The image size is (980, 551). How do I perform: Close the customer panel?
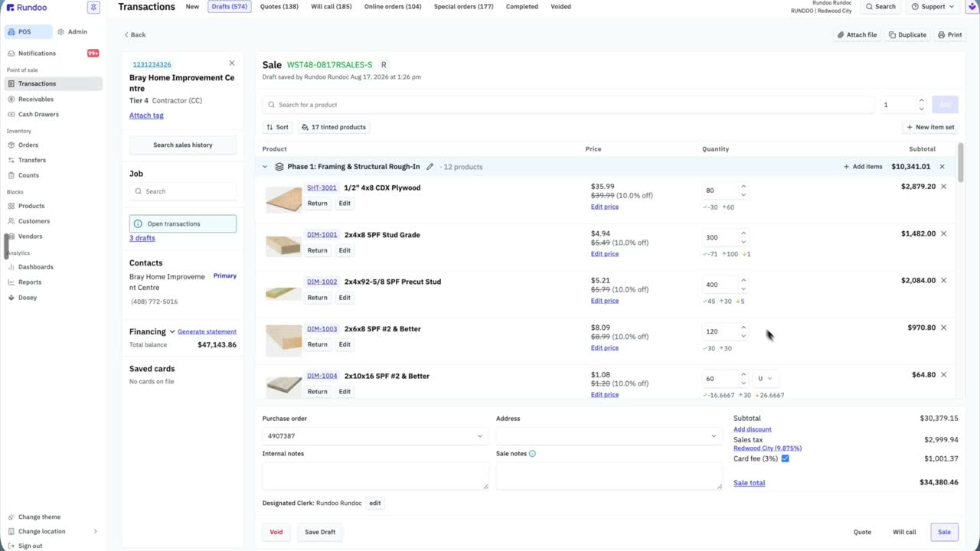[232, 64]
